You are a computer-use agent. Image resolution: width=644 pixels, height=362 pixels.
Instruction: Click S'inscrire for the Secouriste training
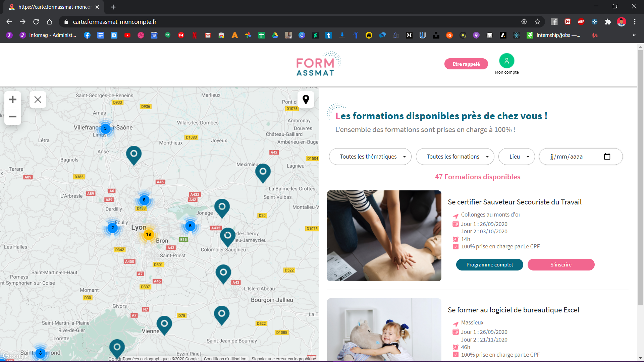pos(561,265)
